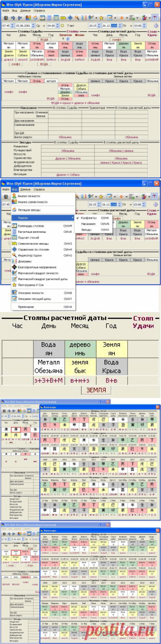161x644 pixels.
Task: Choose Анализ совместимости in the open menu
Action: click(x=43, y=202)
